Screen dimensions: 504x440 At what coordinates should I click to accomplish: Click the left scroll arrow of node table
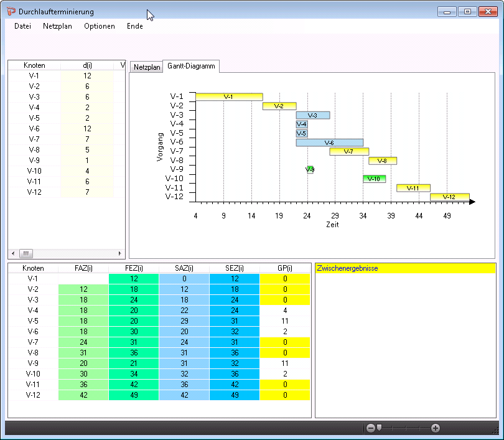(12, 253)
